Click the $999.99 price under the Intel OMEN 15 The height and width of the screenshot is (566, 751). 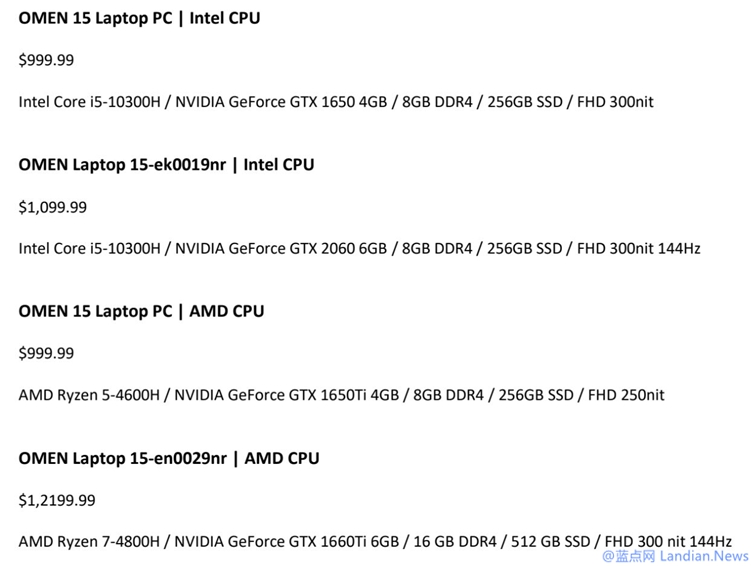click(x=46, y=60)
